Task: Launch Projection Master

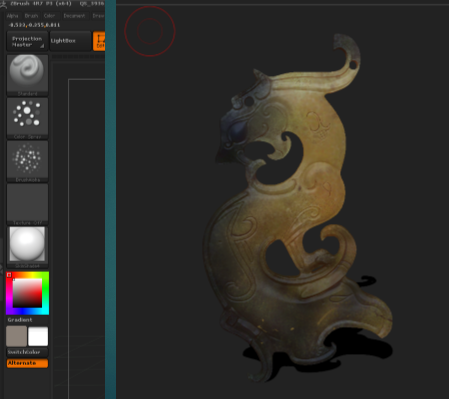Action: pyautogui.click(x=27, y=41)
